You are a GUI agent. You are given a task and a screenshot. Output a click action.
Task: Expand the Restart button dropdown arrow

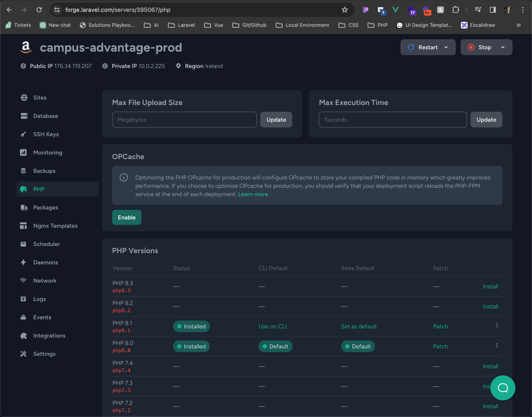(x=446, y=47)
